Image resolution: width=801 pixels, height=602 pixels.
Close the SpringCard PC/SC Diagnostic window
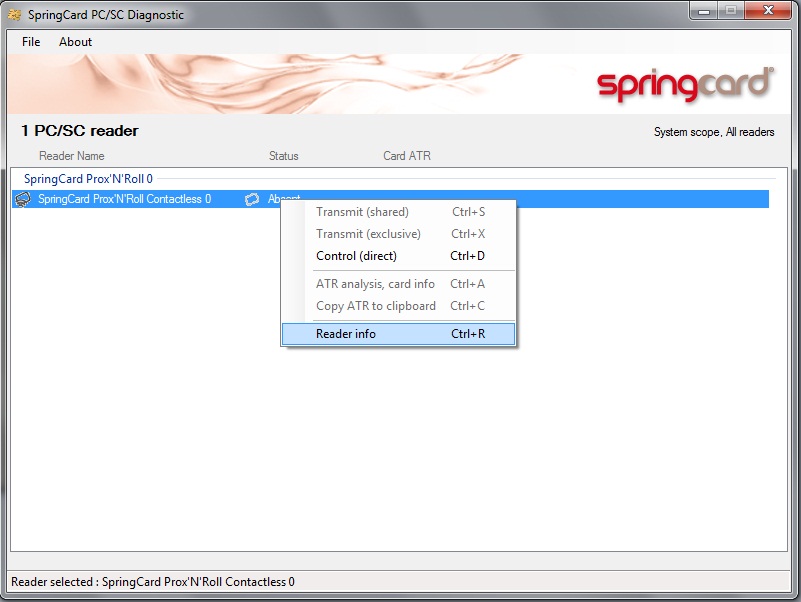coord(768,11)
